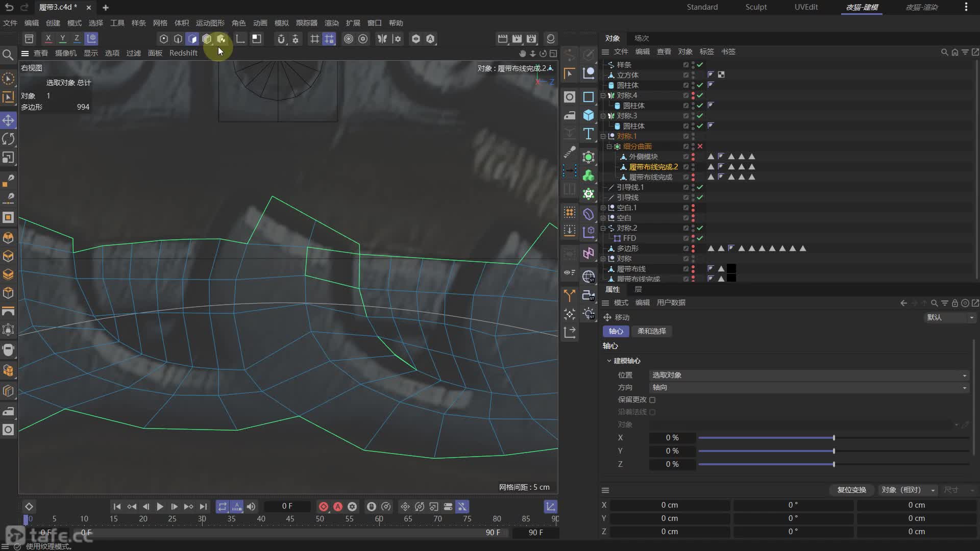The height and width of the screenshot is (551, 980).
Task: Select polygons mode icon in top toolbar
Action: [192, 39]
